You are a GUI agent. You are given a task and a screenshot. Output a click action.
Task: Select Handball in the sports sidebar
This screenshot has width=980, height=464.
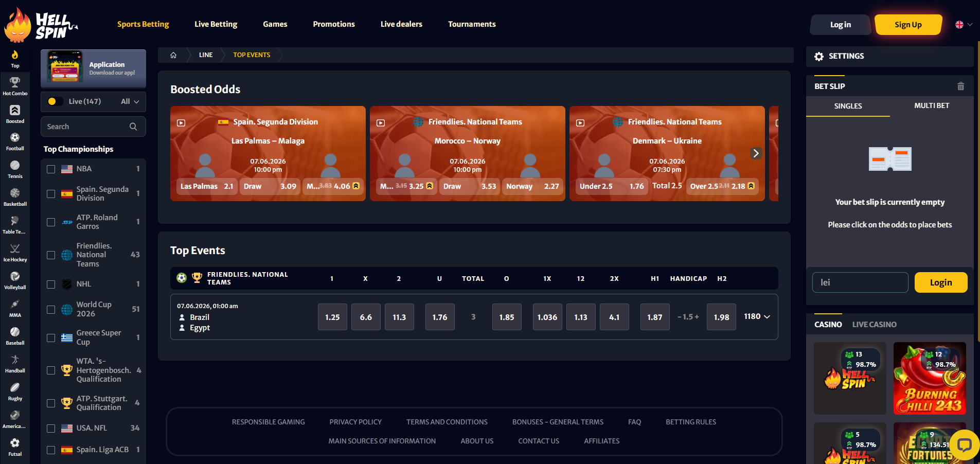coord(15,364)
